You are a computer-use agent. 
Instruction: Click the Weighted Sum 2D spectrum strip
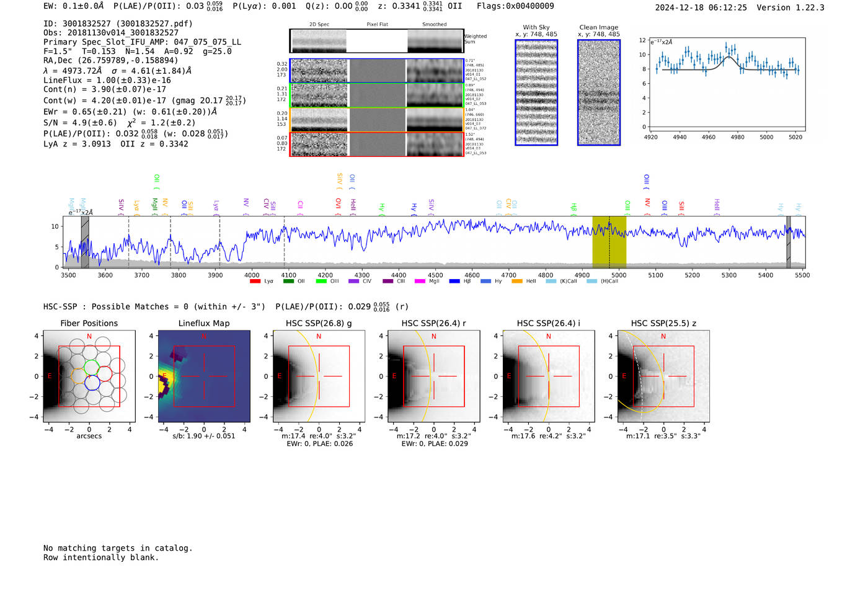point(376,41)
